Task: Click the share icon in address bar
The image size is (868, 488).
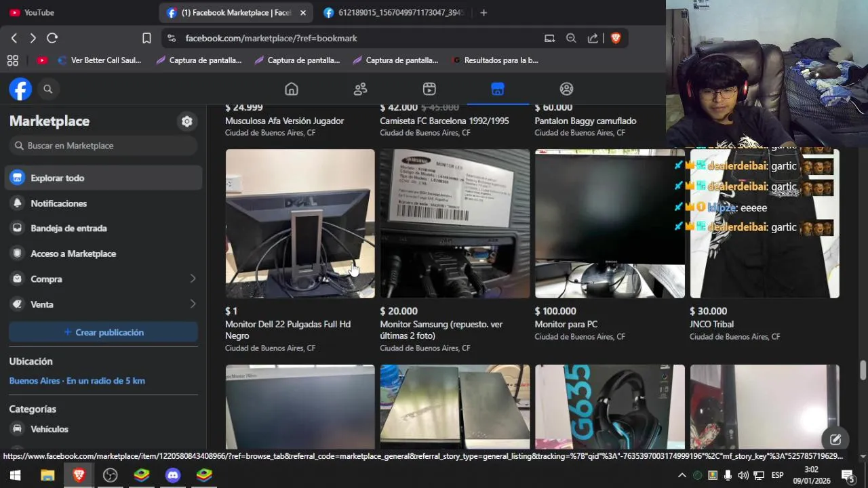Action: pos(593,38)
